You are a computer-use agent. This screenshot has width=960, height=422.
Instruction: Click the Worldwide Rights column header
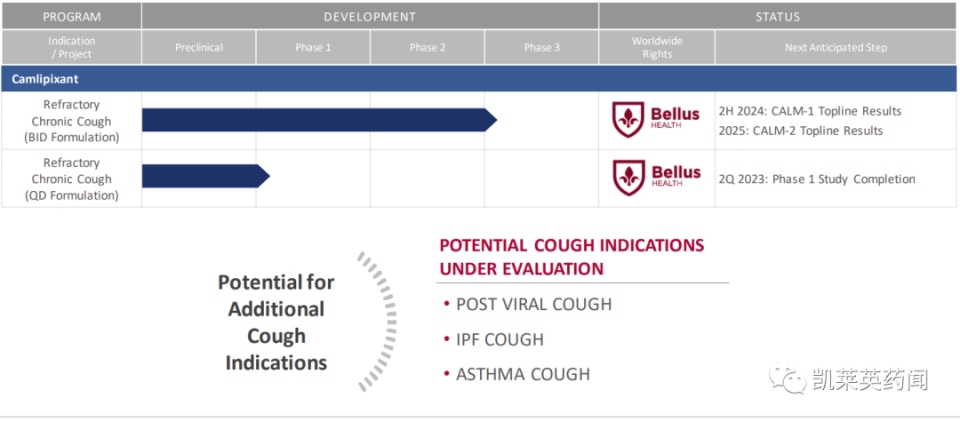click(657, 47)
